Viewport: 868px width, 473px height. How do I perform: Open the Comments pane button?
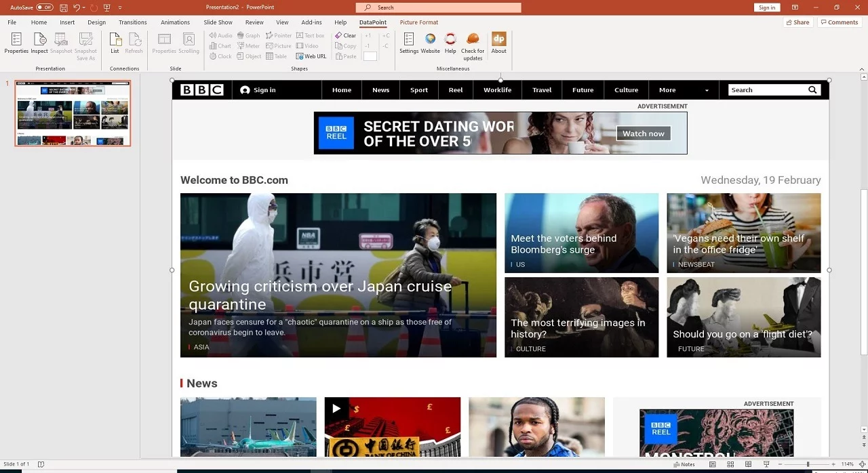click(840, 22)
